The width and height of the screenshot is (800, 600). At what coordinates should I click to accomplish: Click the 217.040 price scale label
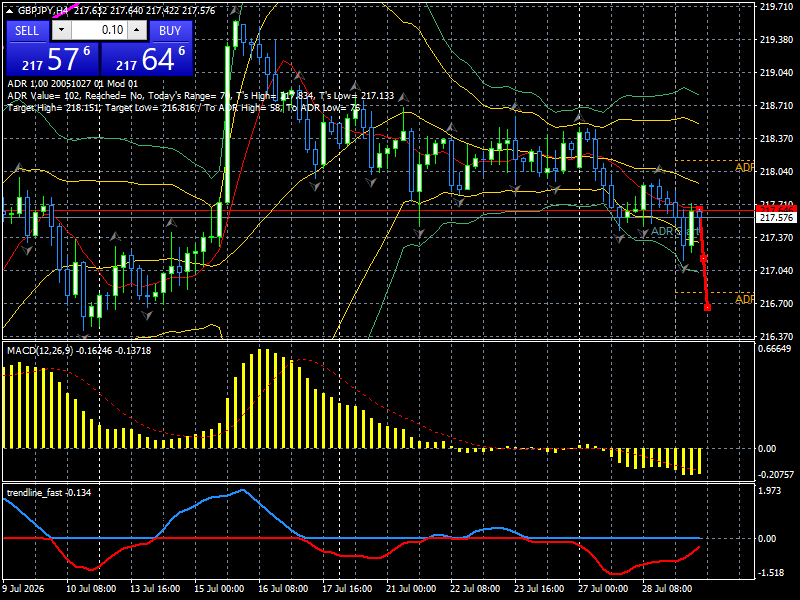776,270
